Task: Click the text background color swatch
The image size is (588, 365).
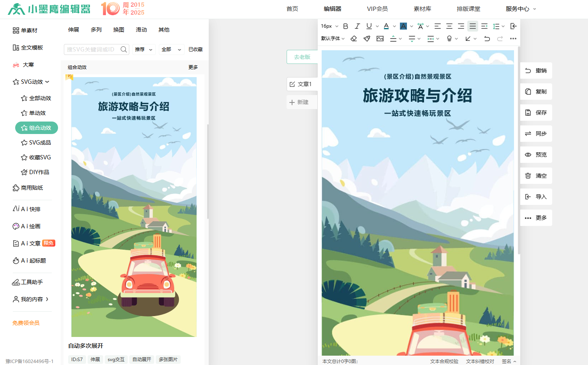Action: tap(403, 26)
